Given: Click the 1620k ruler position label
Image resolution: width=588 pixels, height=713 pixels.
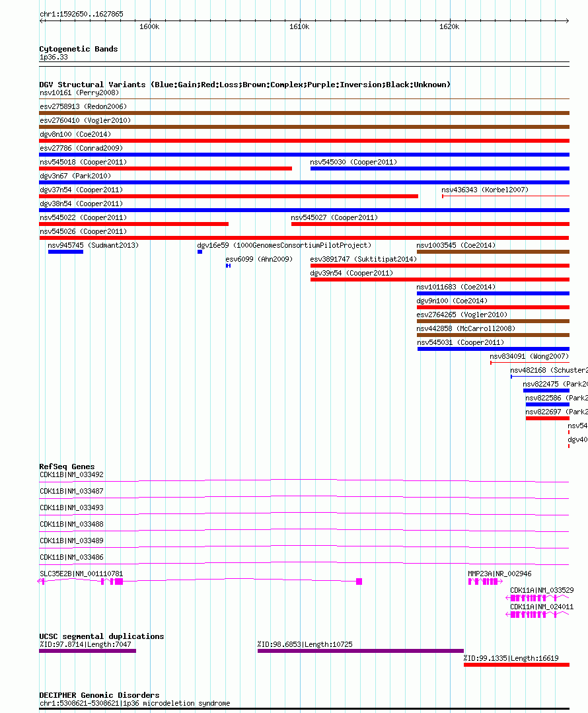Looking at the screenshot, I should [x=449, y=27].
